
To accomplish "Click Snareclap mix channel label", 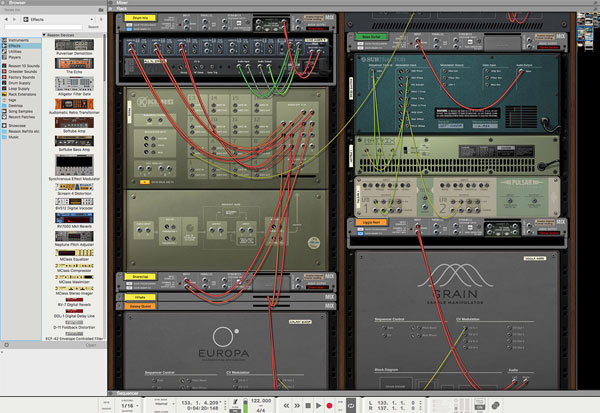I will [x=140, y=276].
